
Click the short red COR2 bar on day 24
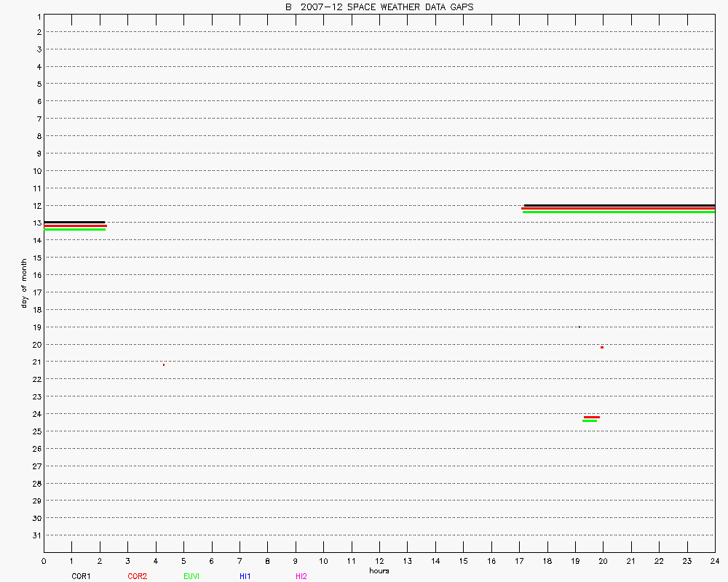click(591, 417)
